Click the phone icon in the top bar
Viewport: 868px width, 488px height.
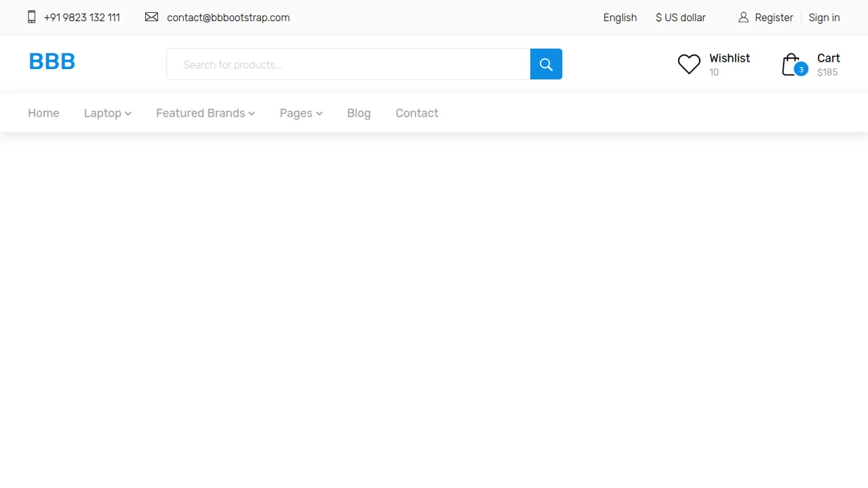pyautogui.click(x=31, y=17)
